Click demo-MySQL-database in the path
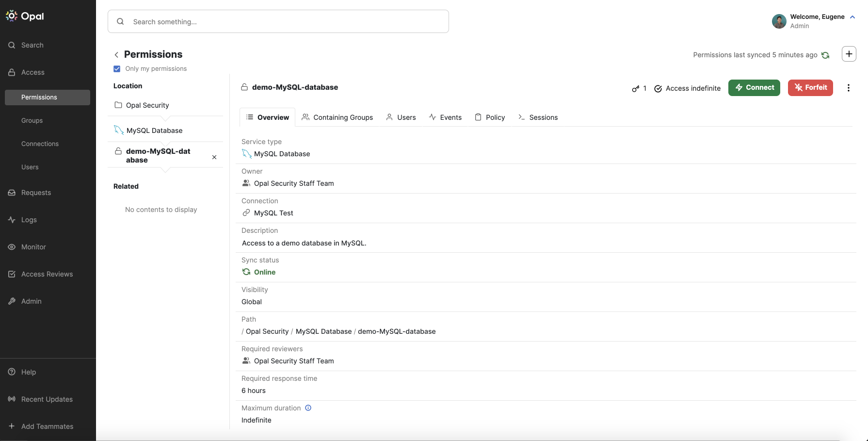Screen dimensions: 868x441 click(x=397, y=331)
